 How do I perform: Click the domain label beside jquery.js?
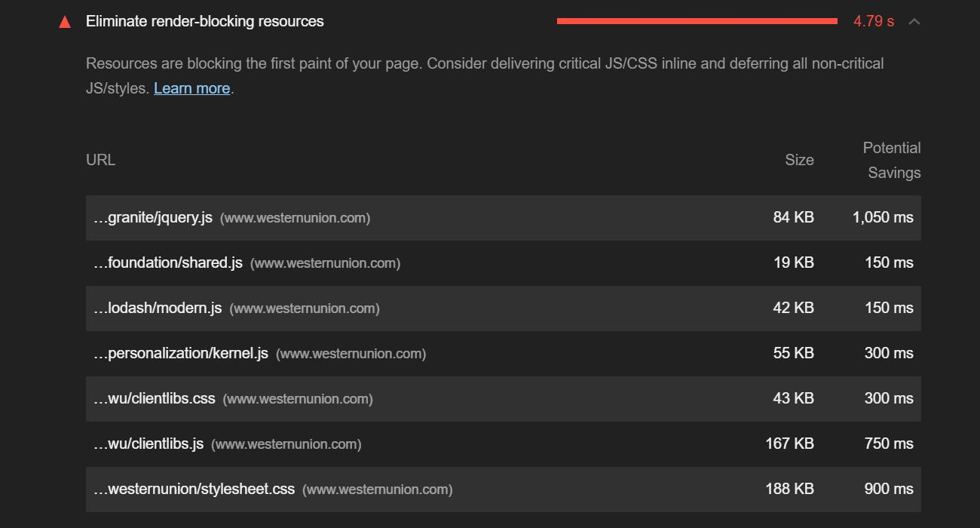click(x=295, y=218)
